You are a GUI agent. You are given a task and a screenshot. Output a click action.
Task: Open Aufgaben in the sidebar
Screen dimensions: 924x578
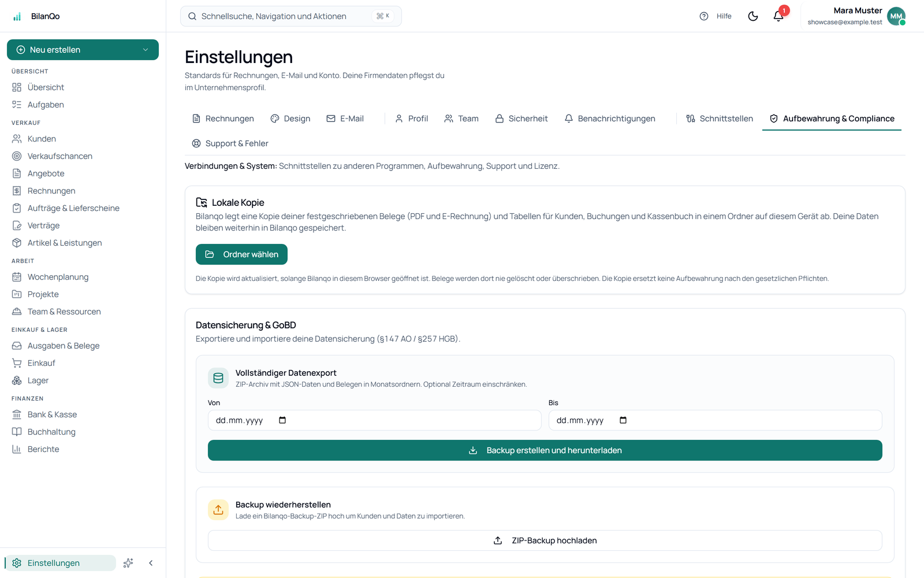click(83, 105)
